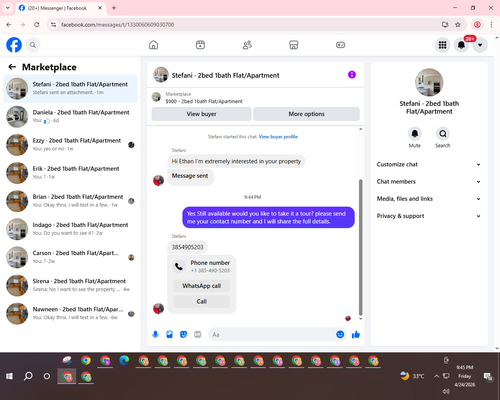Open the emoji picker smiley icon
Image resolution: width=500 pixels, height=400 pixels.
coord(340,334)
